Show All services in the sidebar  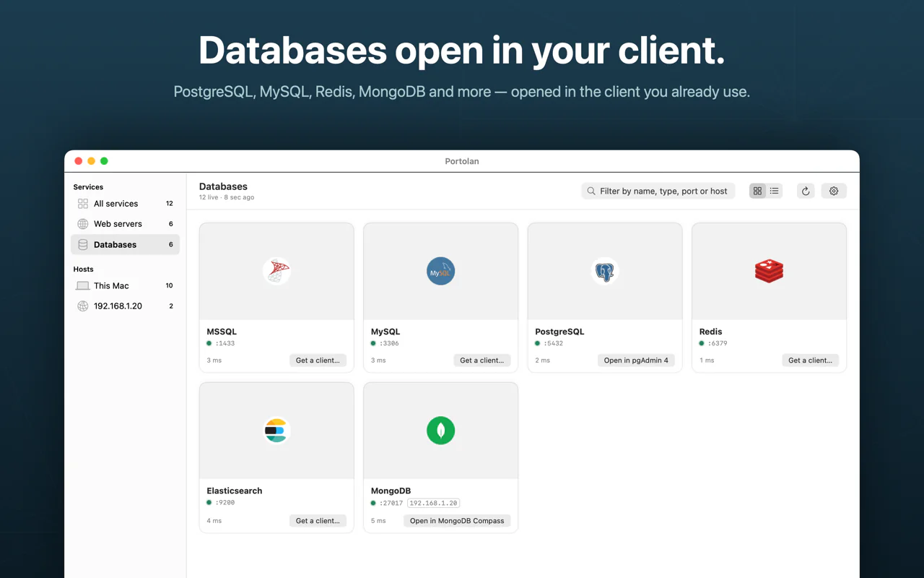(x=126, y=204)
